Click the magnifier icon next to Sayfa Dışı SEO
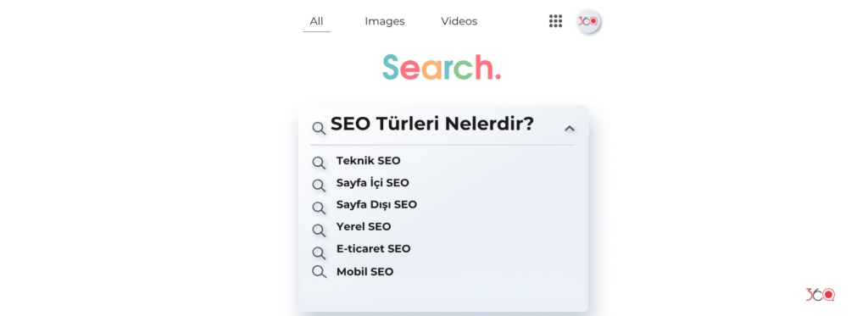Screen dimensions: 868x316 [x=319, y=208]
